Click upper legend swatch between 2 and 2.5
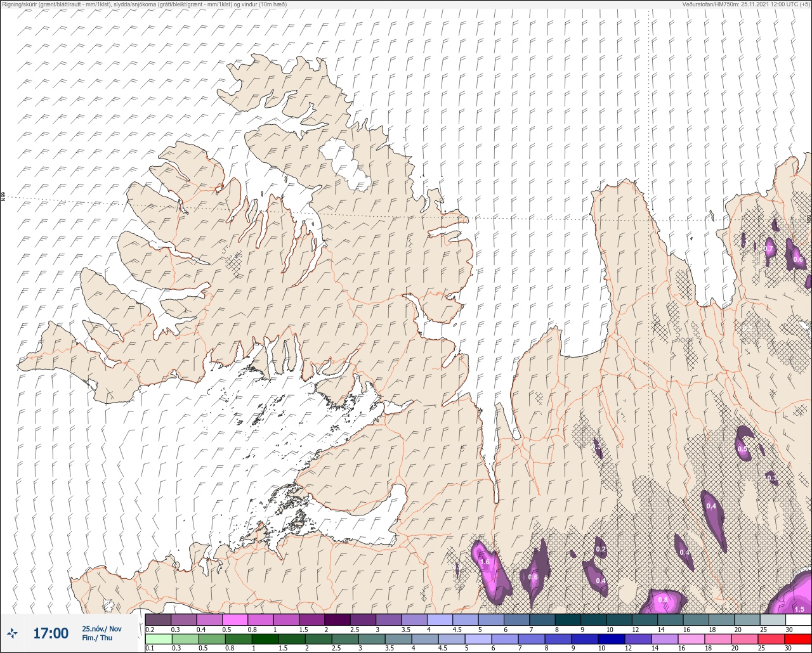The height and width of the screenshot is (653, 812). tap(337, 619)
